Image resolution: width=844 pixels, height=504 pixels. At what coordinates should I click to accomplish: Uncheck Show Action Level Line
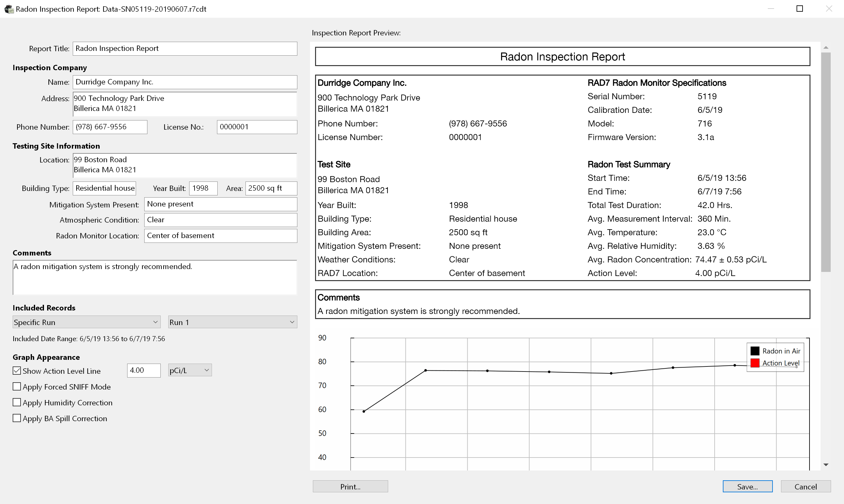[17, 371]
